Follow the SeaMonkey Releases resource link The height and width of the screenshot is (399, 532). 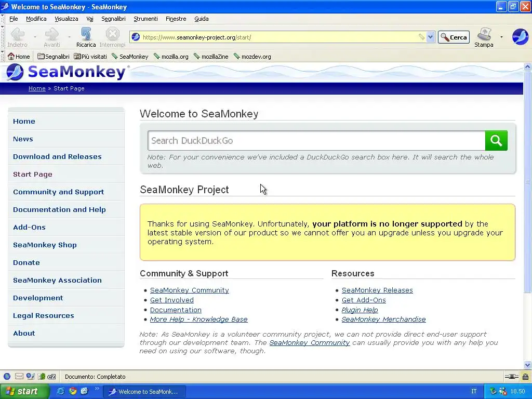point(377,290)
